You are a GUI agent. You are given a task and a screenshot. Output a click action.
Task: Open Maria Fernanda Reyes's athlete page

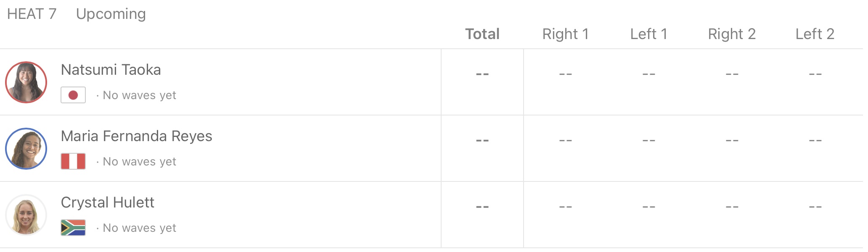click(136, 136)
